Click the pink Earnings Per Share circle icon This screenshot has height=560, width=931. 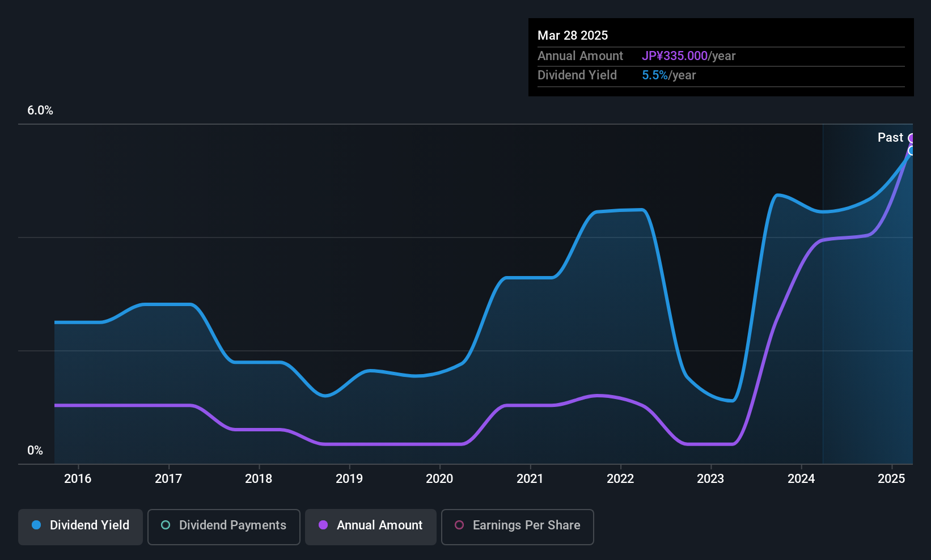(459, 525)
